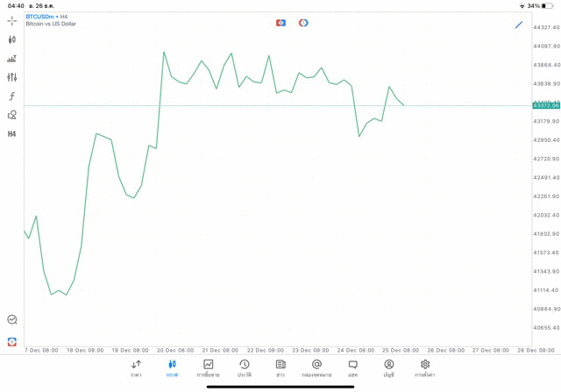This screenshot has height=392, width=561.
Task: Open the ประวัติ (History) tab
Action: click(245, 368)
